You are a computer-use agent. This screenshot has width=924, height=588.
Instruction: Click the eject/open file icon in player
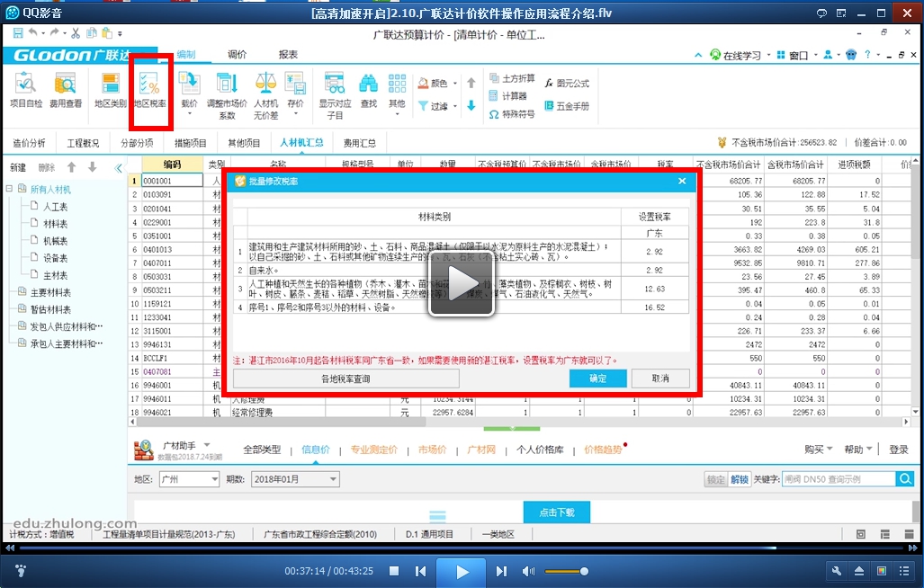click(x=858, y=571)
